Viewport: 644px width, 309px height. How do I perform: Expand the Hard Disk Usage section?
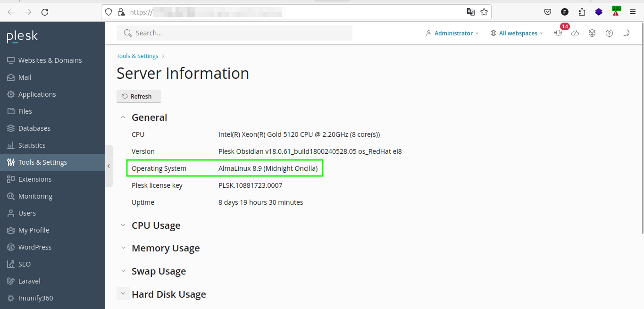pos(168,294)
